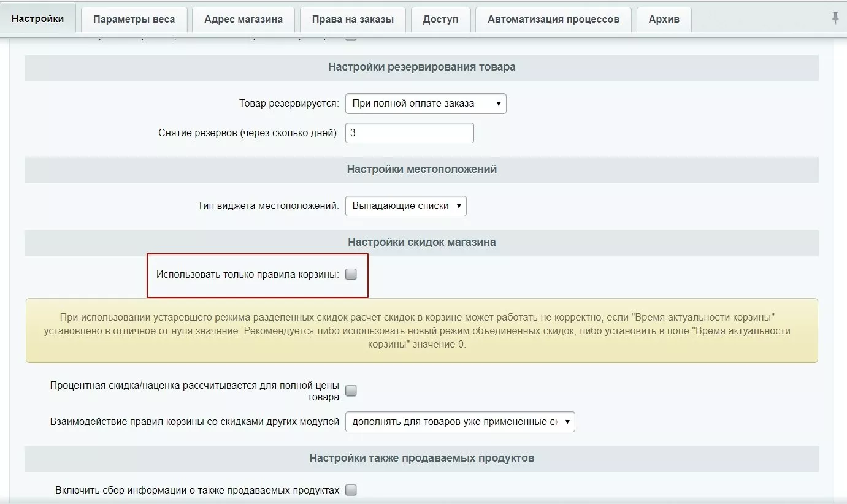Enable Использовать только правила корзины checkbox

[x=351, y=275]
